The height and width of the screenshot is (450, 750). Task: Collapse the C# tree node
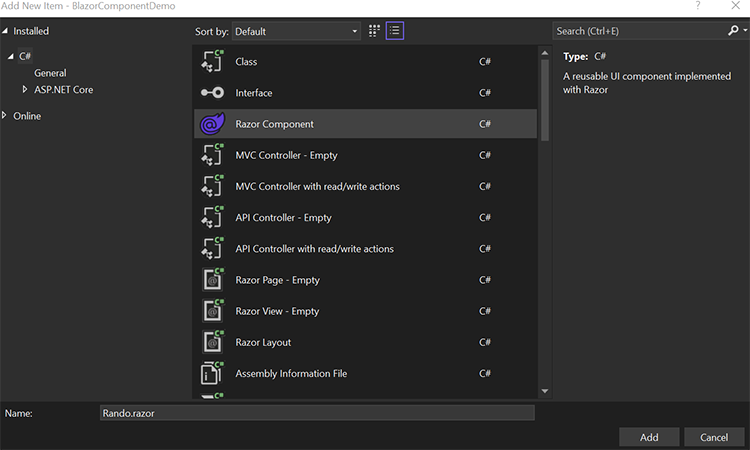11,56
